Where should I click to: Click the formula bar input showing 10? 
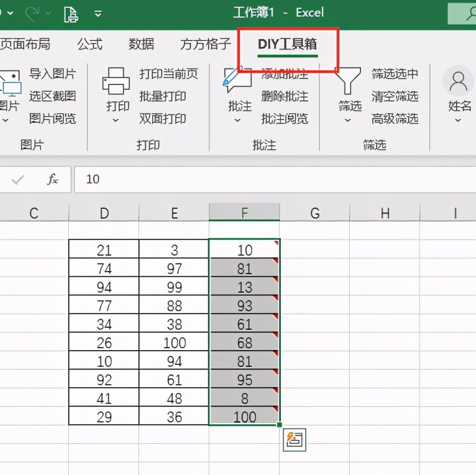(x=275, y=179)
